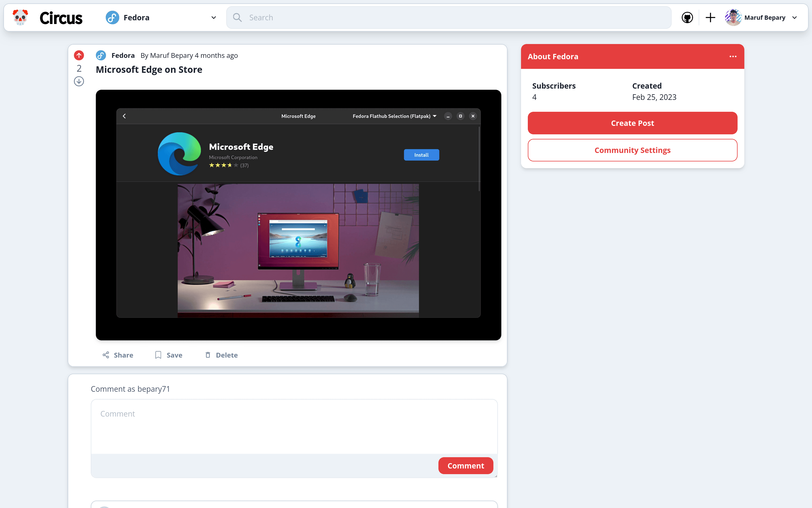Open the GitHub repository icon
Image resolution: width=812 pixels, height=508 pixels.
coord(687,17)
